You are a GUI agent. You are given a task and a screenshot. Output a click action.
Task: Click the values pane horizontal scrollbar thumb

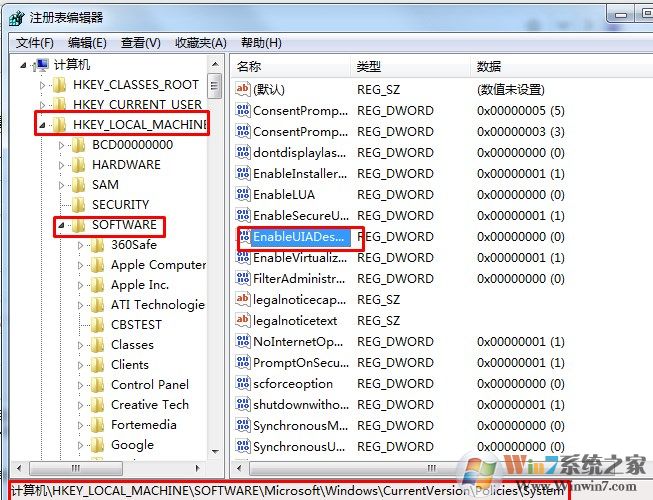pos(429,468)
